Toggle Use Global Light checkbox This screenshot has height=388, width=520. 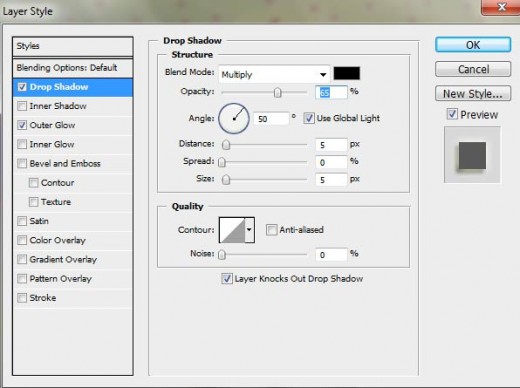[309, 118]
